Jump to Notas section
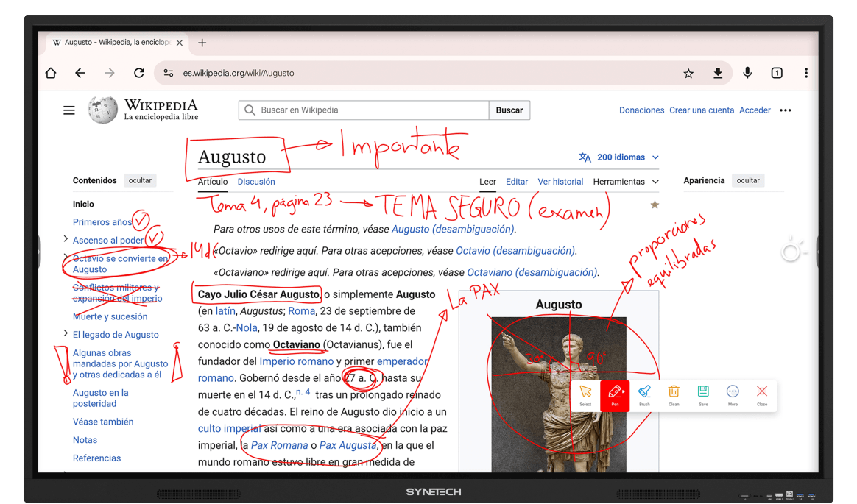 (85, 440)
